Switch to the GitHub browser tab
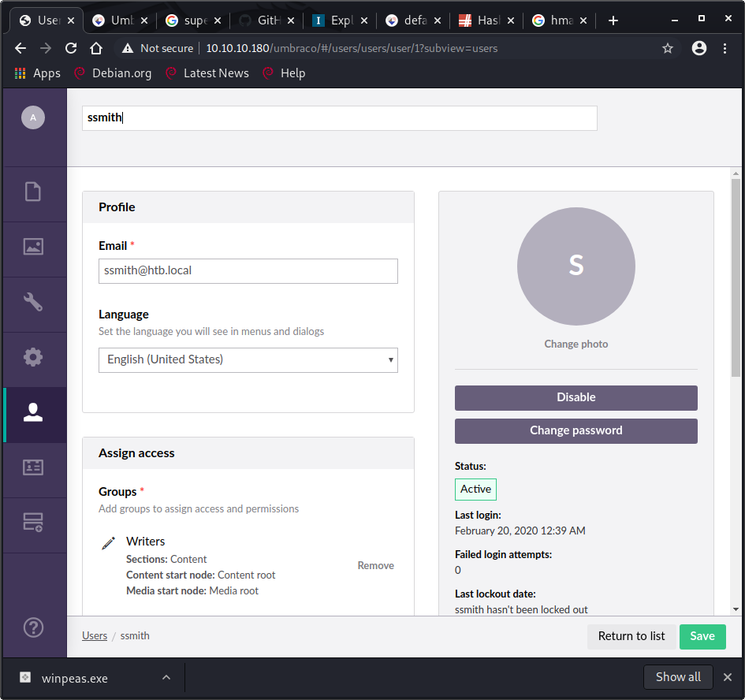This screenshot has width=745, height=700. [268, 20]
